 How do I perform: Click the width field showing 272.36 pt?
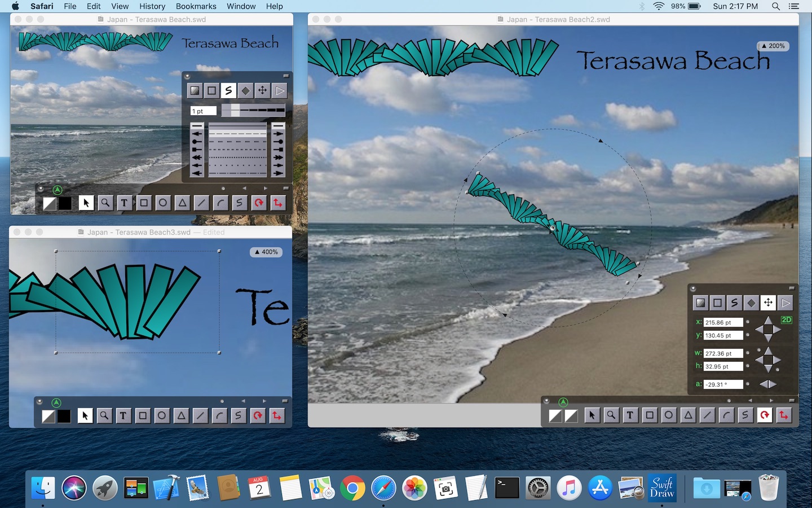pos(723,353)
